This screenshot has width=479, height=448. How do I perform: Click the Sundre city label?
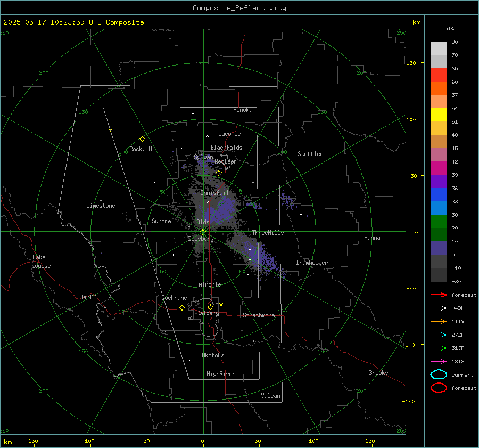[161, 221]
